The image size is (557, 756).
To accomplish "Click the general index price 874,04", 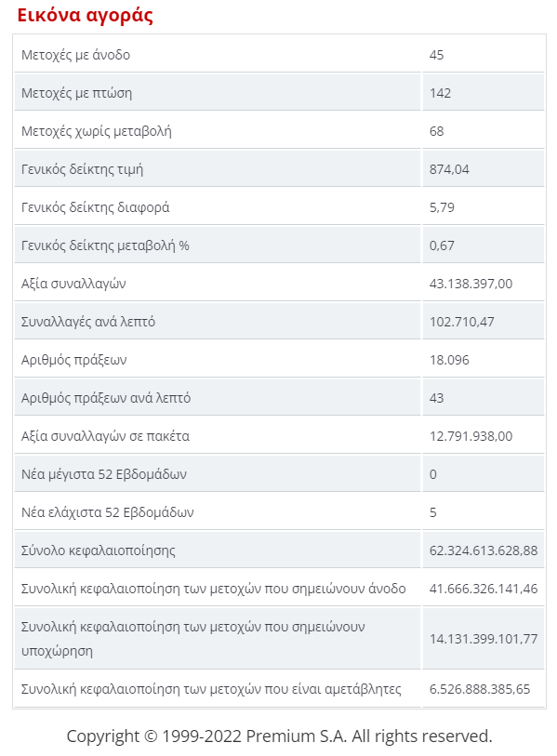I will point(449,169).
